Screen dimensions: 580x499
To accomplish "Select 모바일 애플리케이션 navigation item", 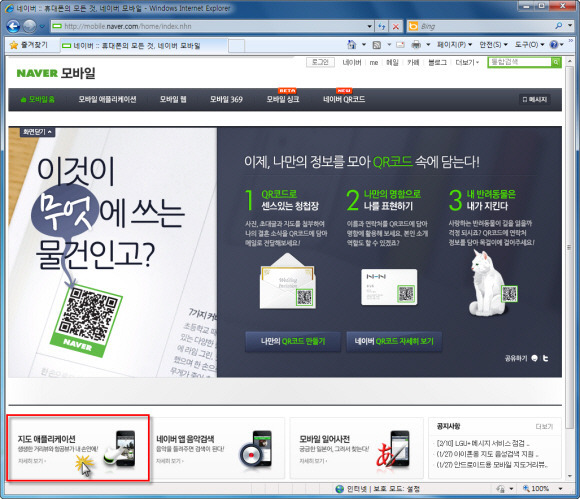I will coord(107,99).
